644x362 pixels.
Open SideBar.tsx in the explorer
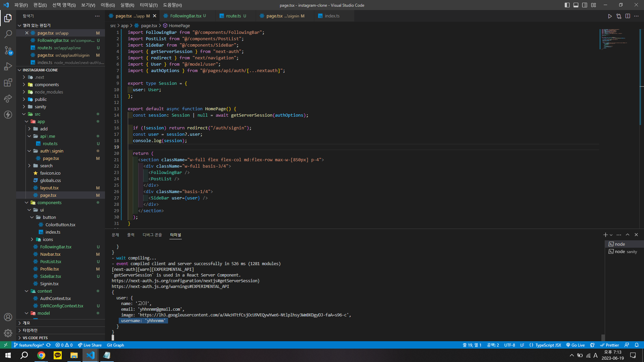[50, 277]
